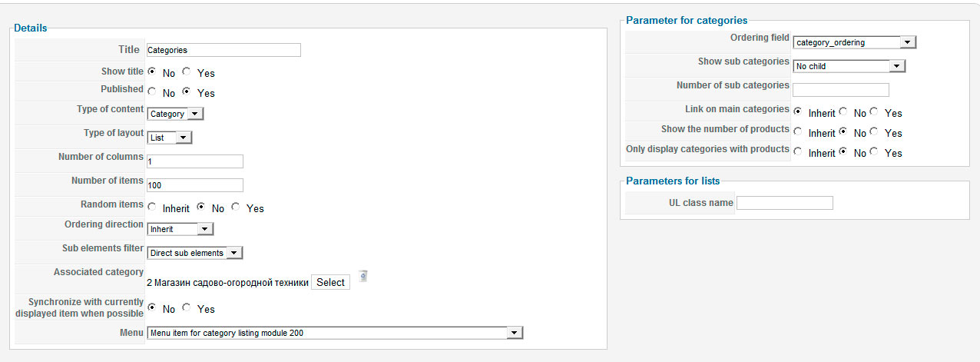Click the trash icon beside Associated category
The width and height of the screenshot is (980, 362).
pyautogui.click(x=363, y=276)
